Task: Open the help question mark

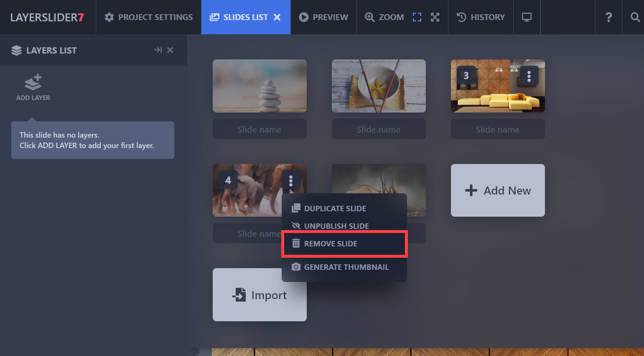Action: (x=608, y=17)
